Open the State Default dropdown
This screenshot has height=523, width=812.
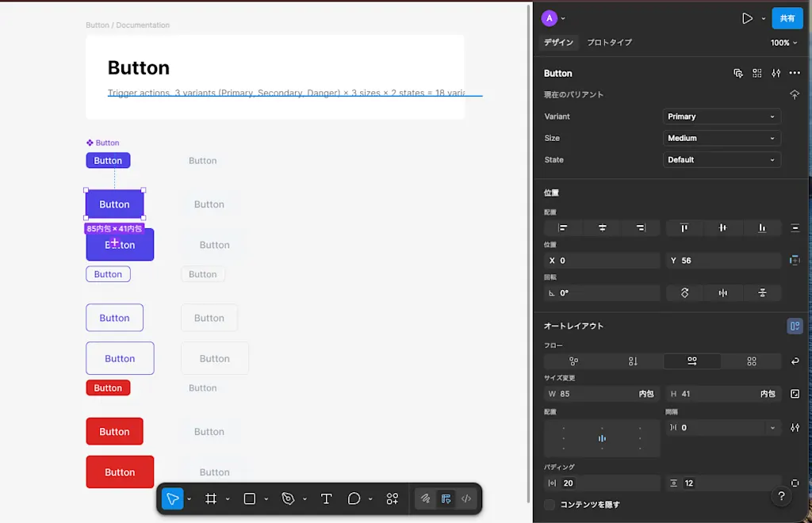722,160
